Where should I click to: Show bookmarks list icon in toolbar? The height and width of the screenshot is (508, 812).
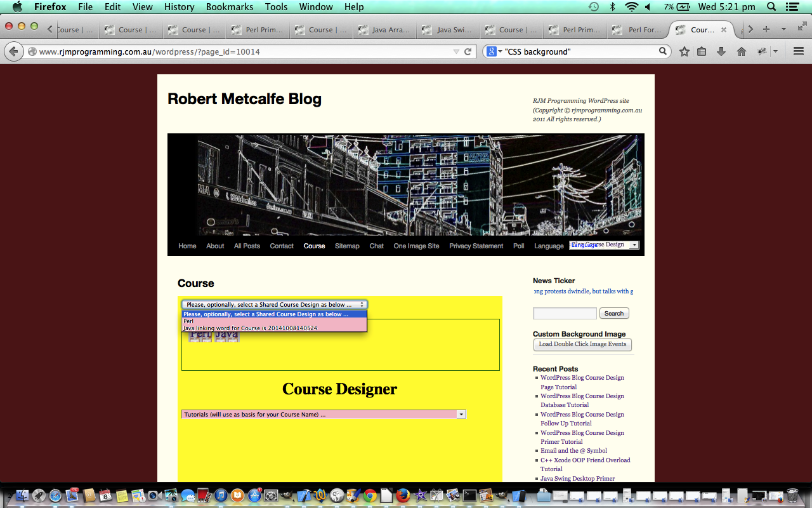(702, 51)
